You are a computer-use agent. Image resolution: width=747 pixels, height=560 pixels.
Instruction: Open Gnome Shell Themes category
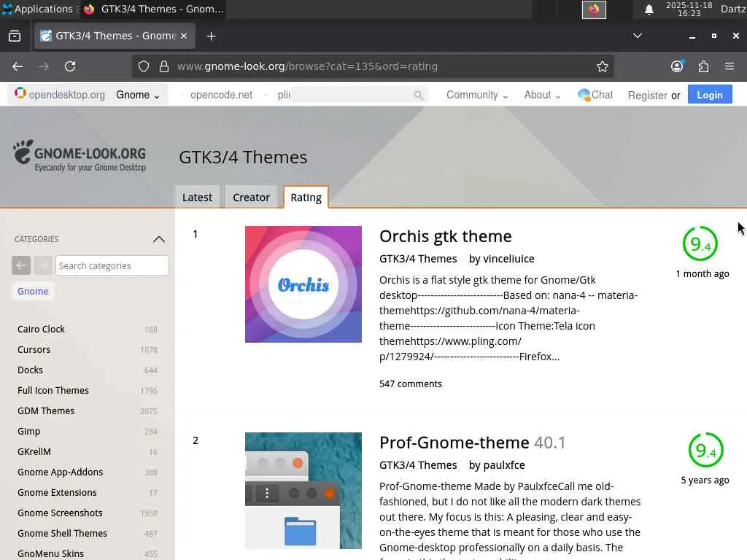tap(62, 534)
